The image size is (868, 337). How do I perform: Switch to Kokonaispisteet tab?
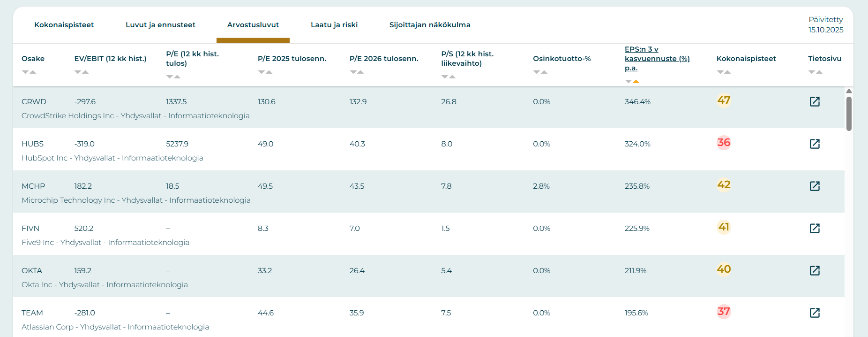64,25
